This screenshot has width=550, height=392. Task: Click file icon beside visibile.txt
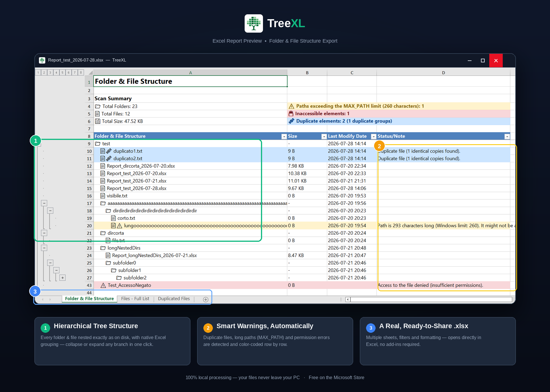(103, 196)
